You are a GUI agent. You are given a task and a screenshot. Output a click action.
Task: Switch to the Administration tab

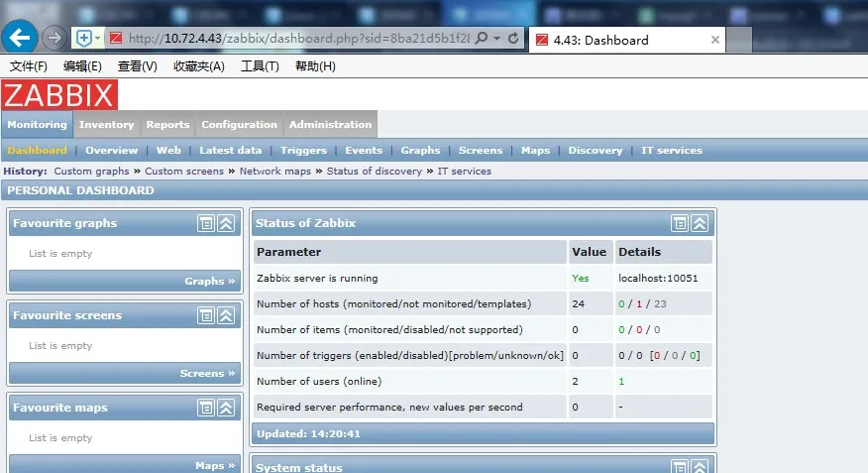click(331, 124)
